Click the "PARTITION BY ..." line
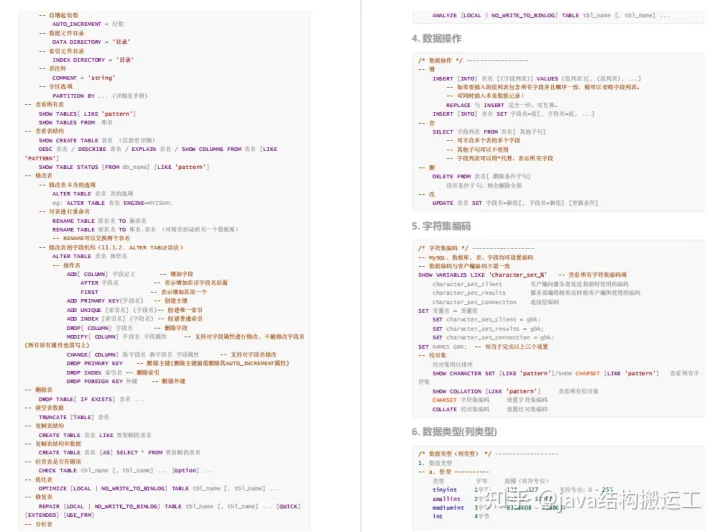Image resolution: width=720 pixels, height=532 pixels. click(100, 95)
